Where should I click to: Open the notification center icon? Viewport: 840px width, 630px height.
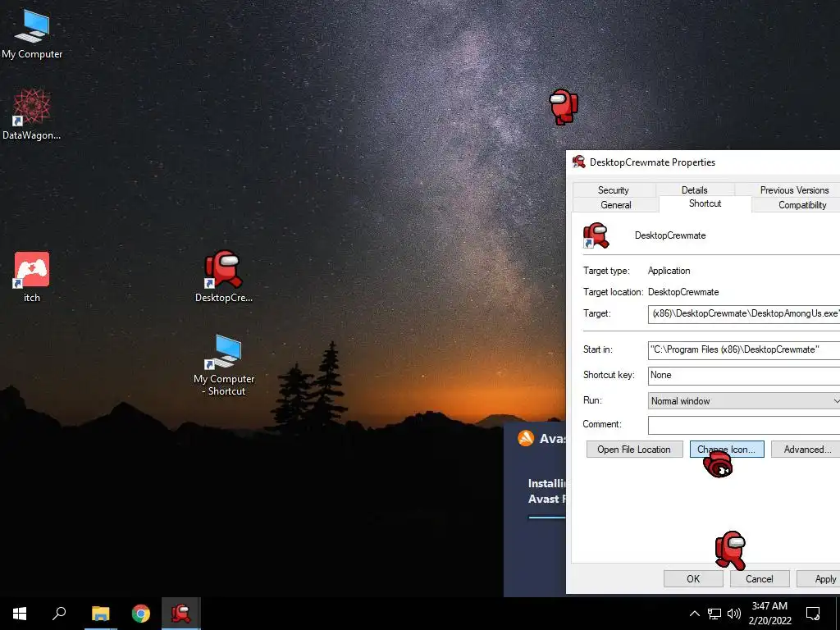point(813,614)
